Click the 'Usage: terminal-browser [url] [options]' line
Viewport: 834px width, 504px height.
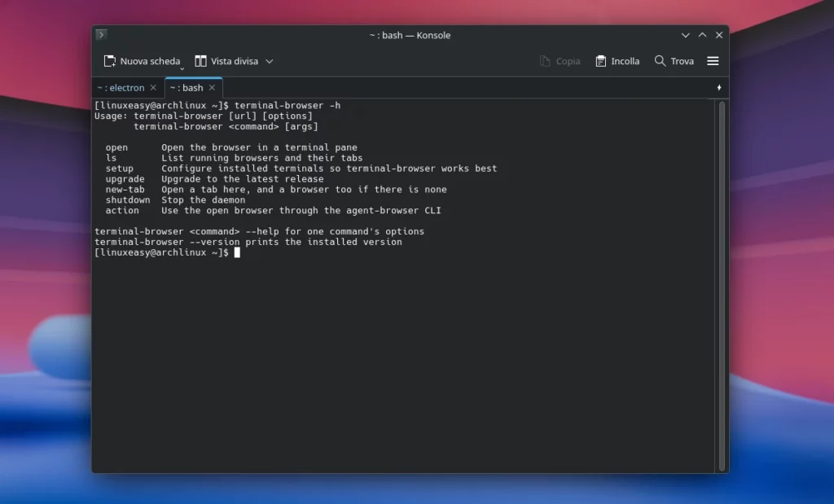[203, 116]
